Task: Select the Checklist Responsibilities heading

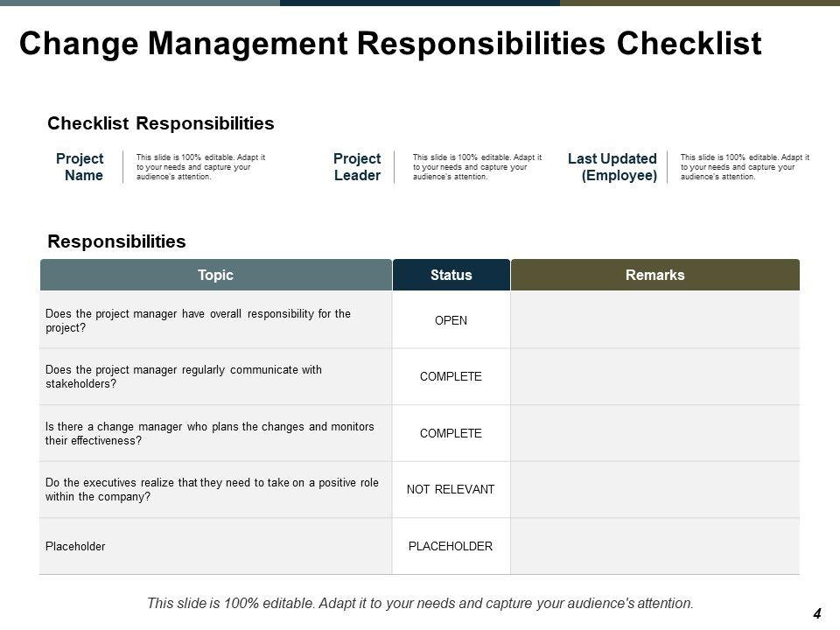Action: (x=160, y=123)
